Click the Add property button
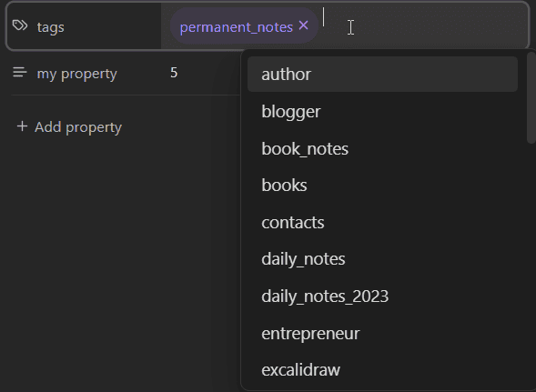The image size is (536, 392). tap(69, 126)
